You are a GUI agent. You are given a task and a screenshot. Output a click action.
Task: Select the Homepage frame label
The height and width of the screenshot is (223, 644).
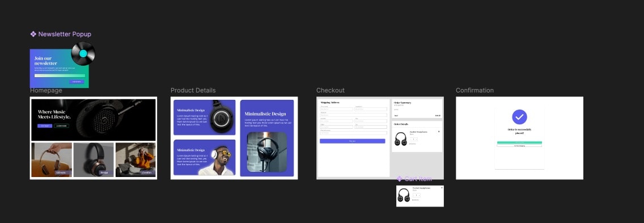(x=46, y=91)
